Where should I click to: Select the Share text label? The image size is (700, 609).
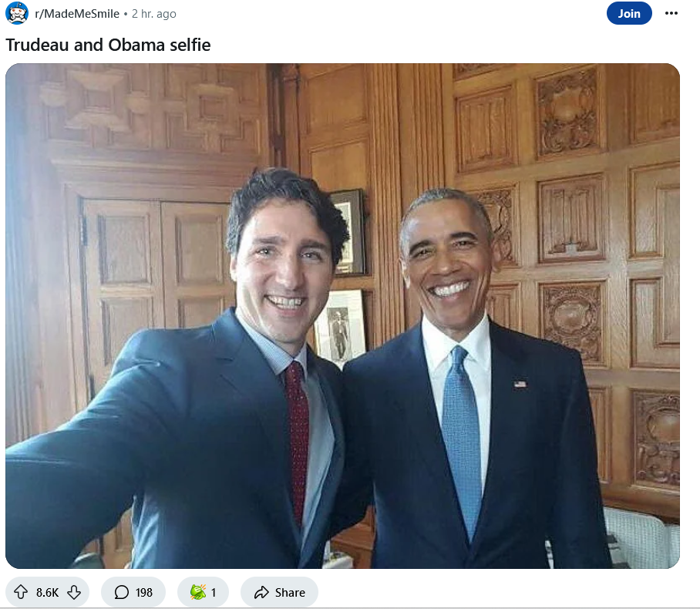tap(290, 593)
